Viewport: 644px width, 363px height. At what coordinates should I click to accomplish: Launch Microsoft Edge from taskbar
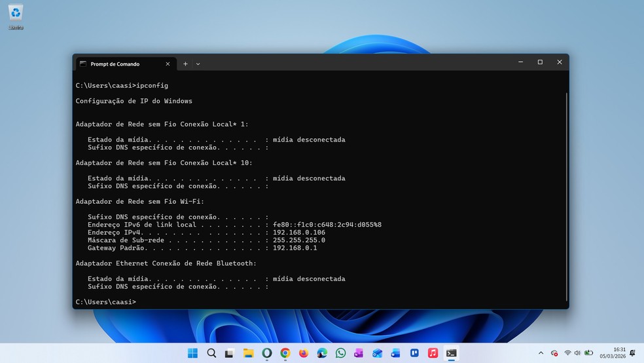coord(322,353)
